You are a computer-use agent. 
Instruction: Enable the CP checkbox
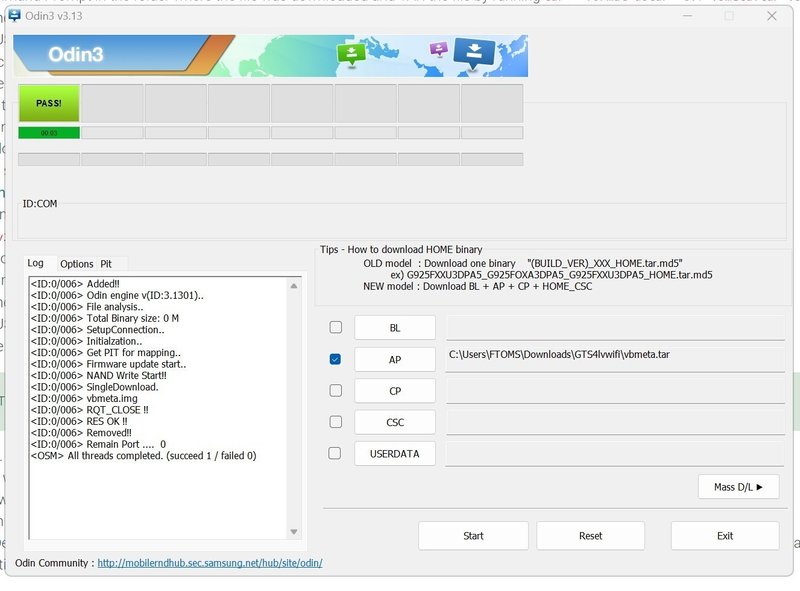[x=336, y=390]
